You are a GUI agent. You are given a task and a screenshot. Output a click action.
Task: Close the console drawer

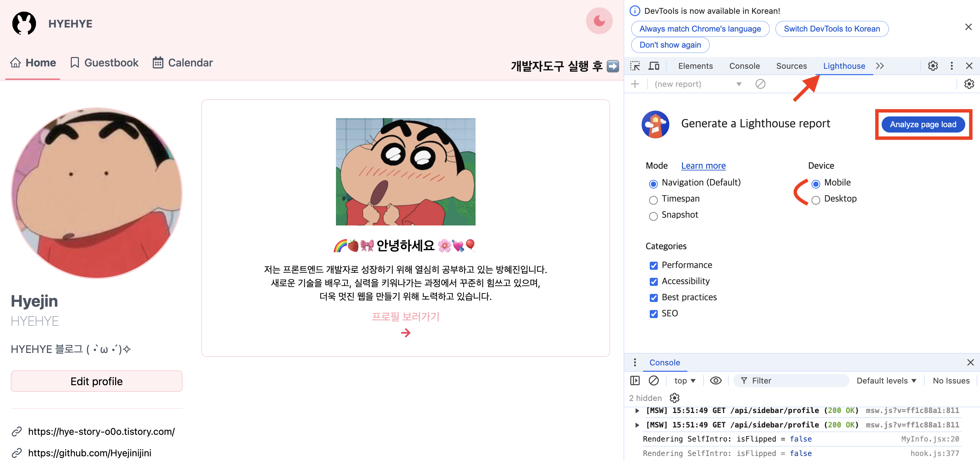(970, 362)
